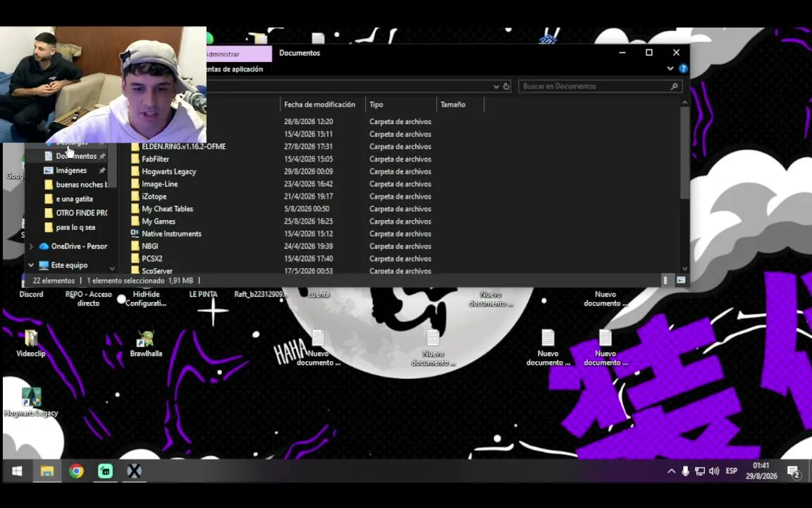Sort by Tamaño column header

pyautogui.click(x=460, y=104)
